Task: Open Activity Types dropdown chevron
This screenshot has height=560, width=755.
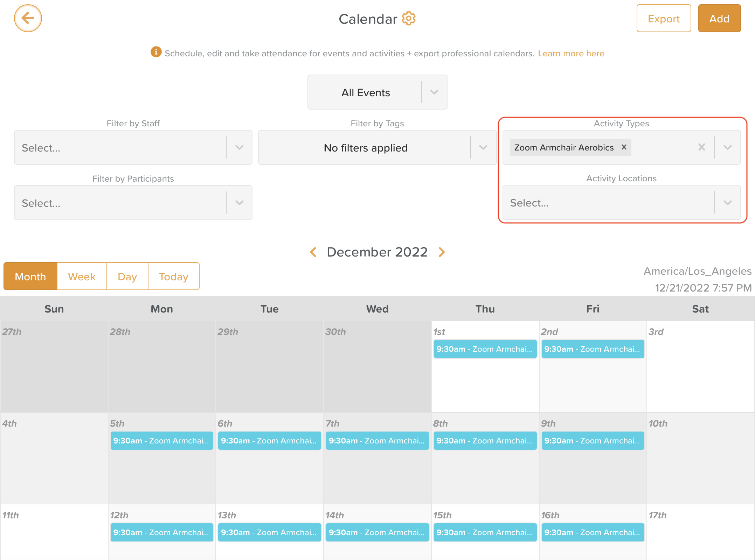Action: point(728,147)
